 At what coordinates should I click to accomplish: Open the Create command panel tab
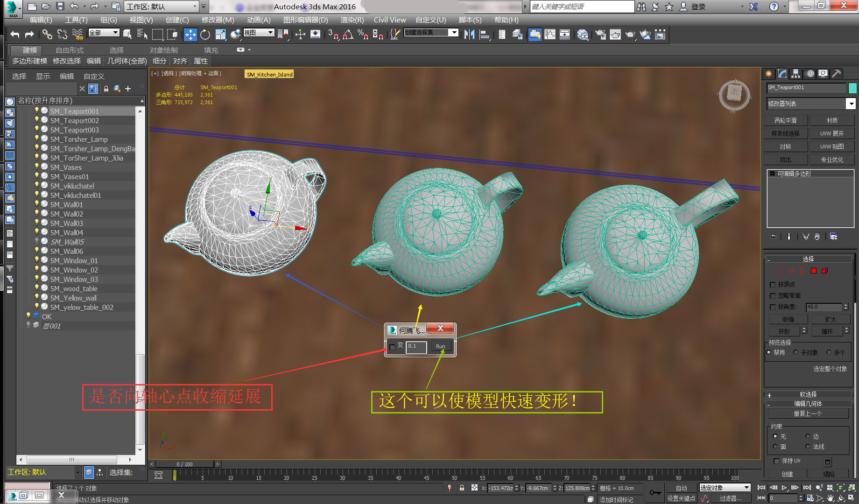[x=769, y=73]
